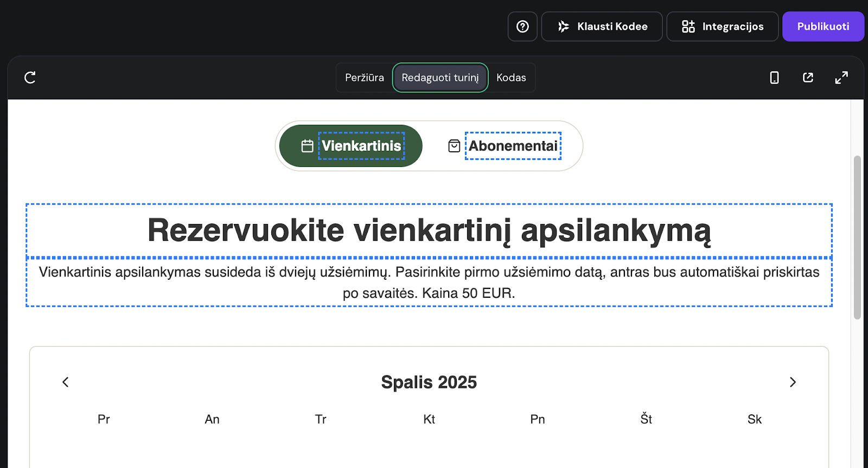Click the Pn weekday header
868x468 pixels.
538,419
